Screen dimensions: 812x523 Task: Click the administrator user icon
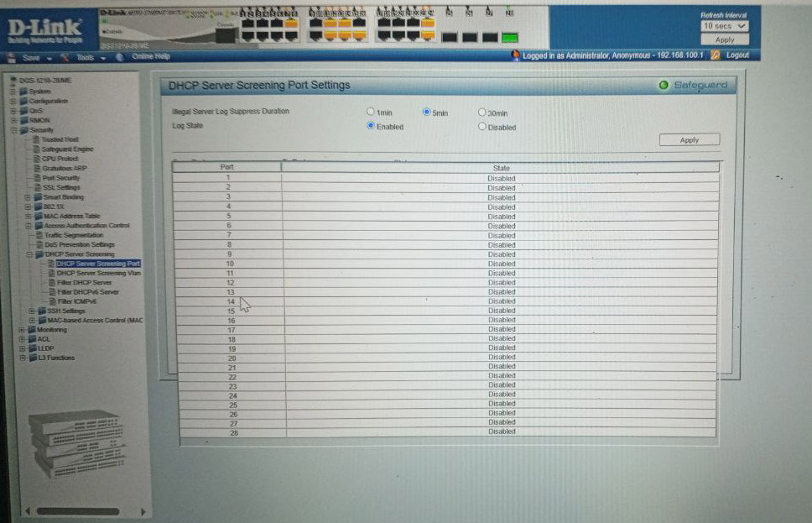point(515,55)
